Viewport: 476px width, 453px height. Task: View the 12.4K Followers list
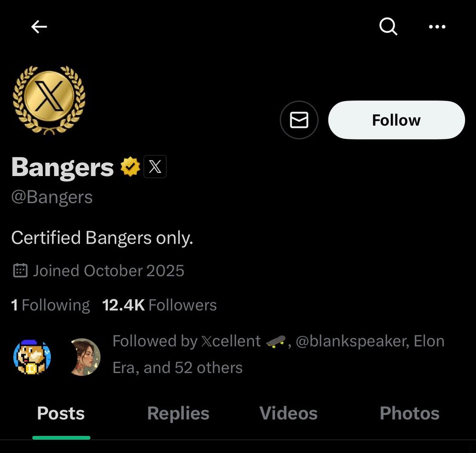pos(159,305)
